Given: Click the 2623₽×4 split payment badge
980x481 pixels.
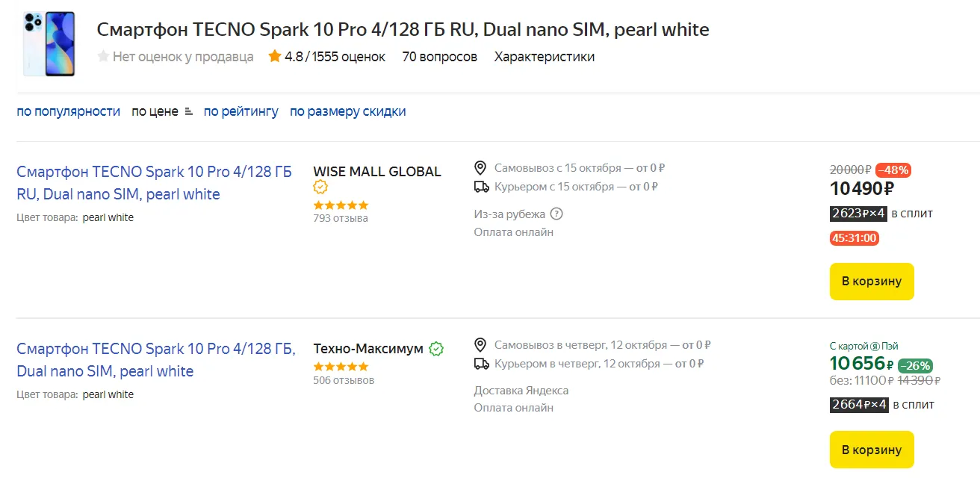Looking at the screenshot, I should click(858, 213).
